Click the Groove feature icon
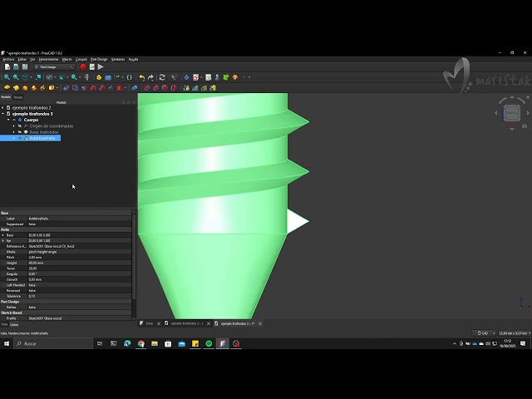Screen dimensions: 532x399 pyautogui.click(x=84, y=88)
